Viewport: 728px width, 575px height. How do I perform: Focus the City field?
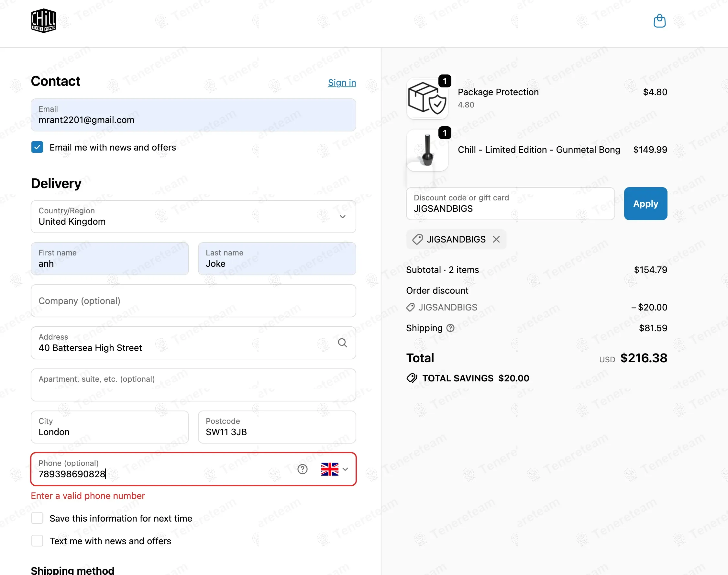tap(110, 427)
